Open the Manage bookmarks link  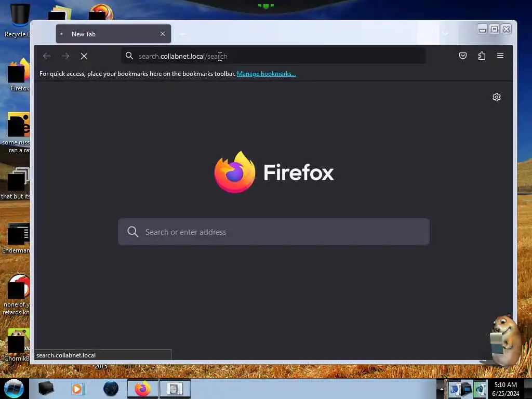267,74
